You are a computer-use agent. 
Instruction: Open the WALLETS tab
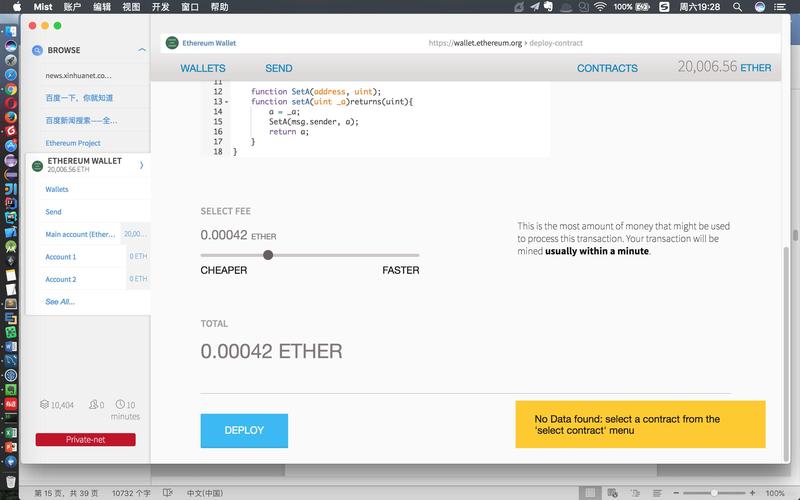click(203, 68)
